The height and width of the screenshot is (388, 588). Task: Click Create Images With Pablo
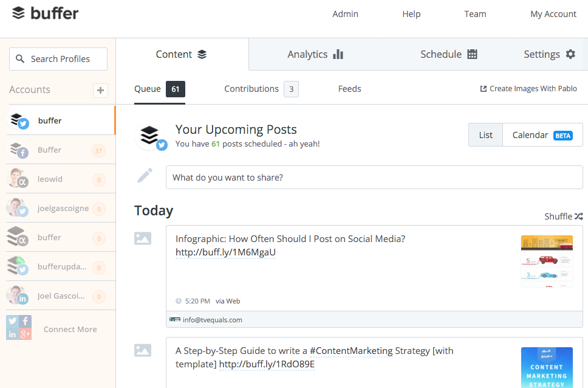(x=528, y=89)
